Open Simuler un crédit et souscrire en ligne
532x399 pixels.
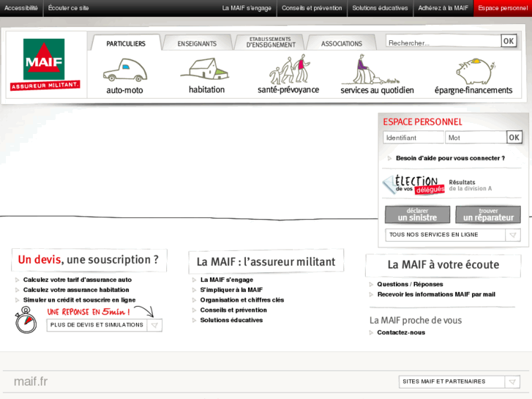click(79, 300)
